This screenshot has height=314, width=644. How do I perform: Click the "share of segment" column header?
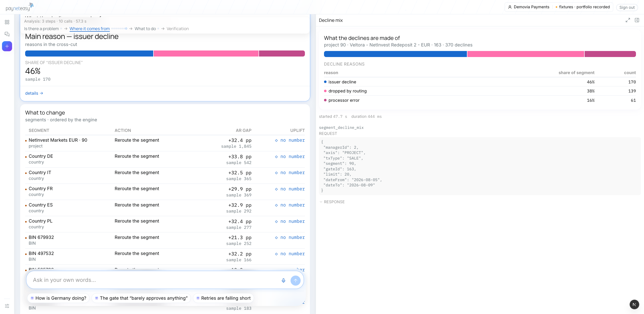[x=577, y=73]
